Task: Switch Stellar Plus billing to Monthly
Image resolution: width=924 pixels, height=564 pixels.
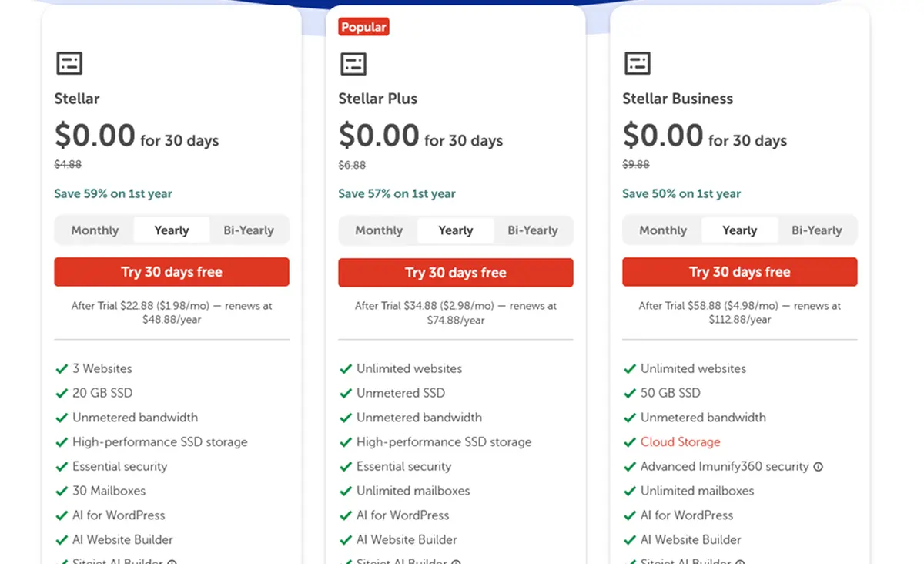Action: click(378, 230)
